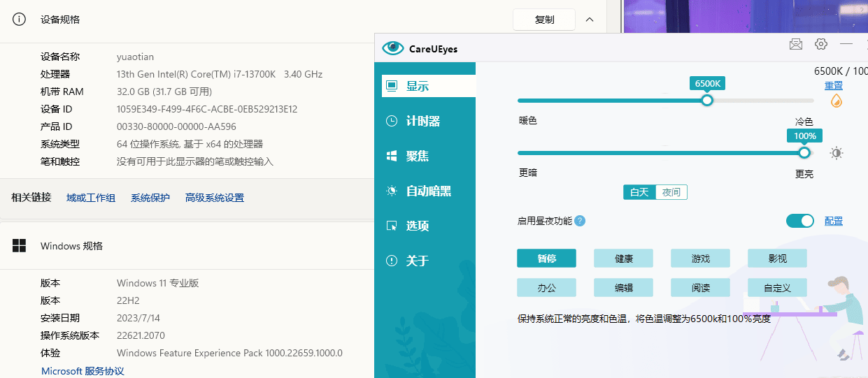Select the 游戏 preset mode

pos(700,259)
